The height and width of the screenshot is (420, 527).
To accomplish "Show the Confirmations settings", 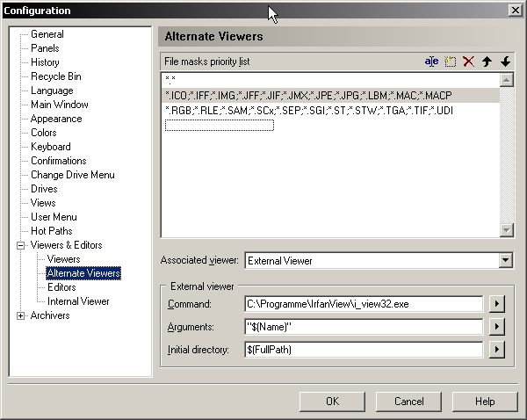I will point(59,161).
